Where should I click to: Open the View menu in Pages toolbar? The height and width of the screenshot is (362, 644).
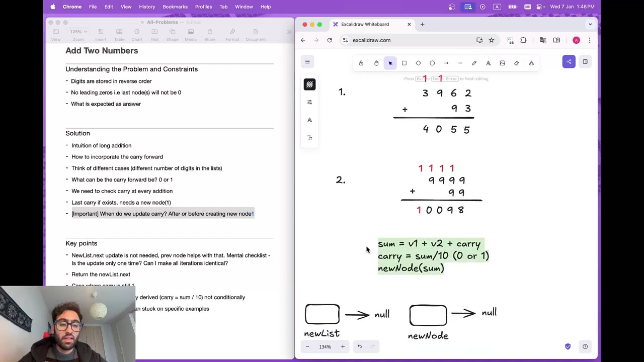tap(56, 35)
